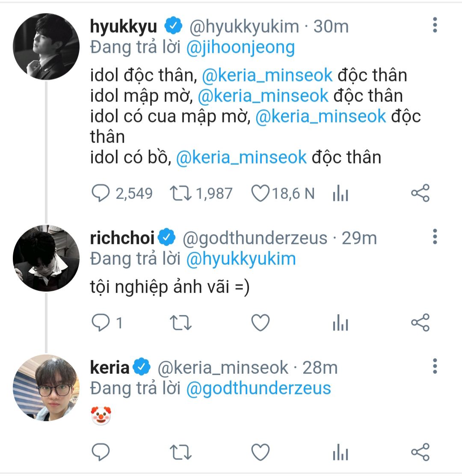
Task: Reply to hyukkyu's tweet
Action: pos(101,193)
